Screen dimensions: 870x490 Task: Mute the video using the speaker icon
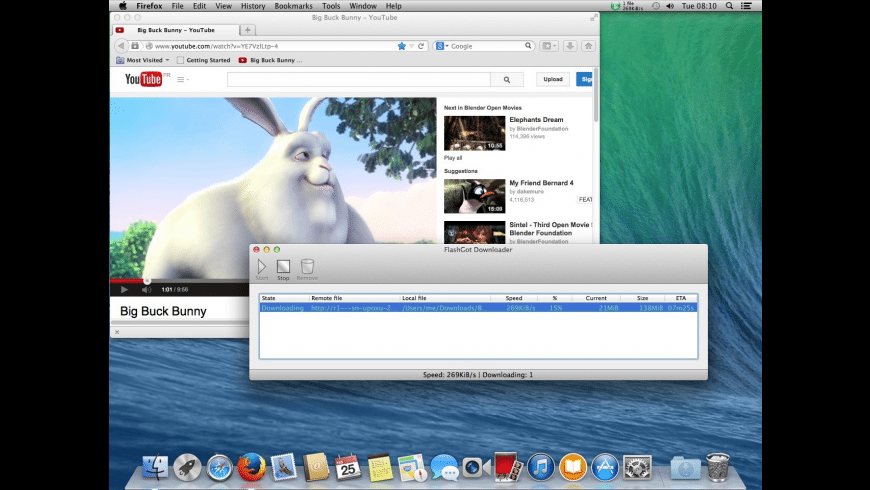coord(146,289)
